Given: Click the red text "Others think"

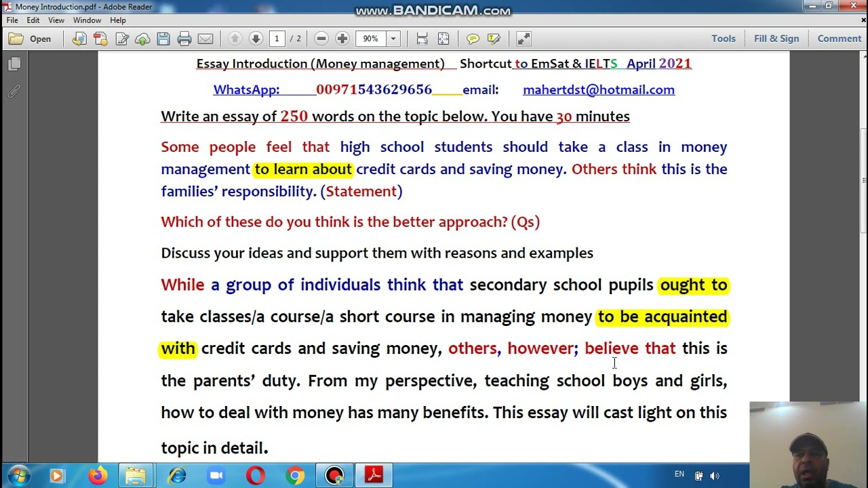Looking at the screenshot, I should (614, 169).
